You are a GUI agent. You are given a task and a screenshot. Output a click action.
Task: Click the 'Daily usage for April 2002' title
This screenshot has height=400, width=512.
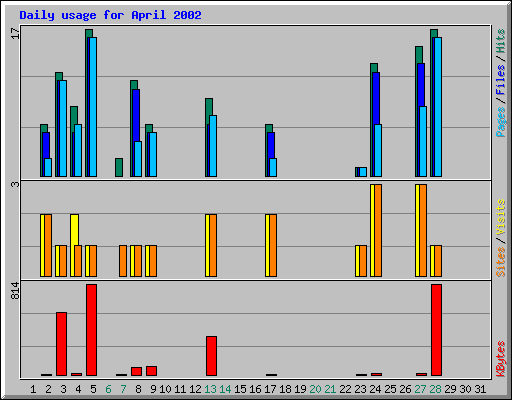110,15
